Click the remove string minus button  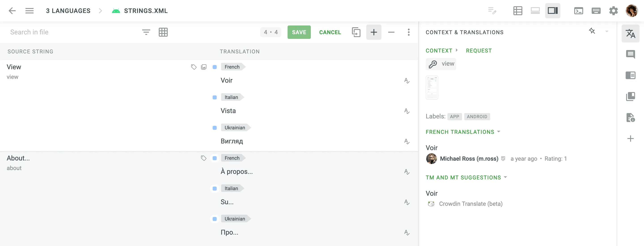click(x=391, y=32)
